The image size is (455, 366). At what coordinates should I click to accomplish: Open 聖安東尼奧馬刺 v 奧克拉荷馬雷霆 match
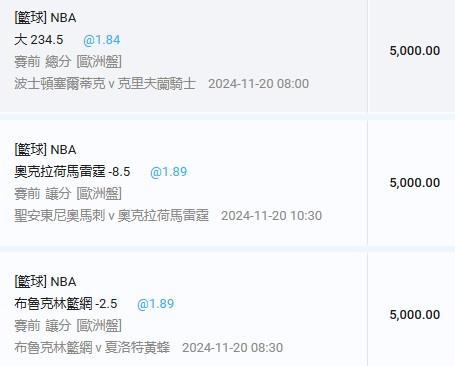[x=111, y=216]
